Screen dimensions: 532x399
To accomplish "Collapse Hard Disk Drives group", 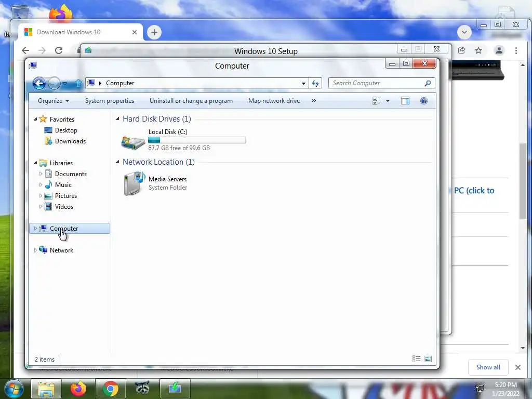I will [117, 119].
